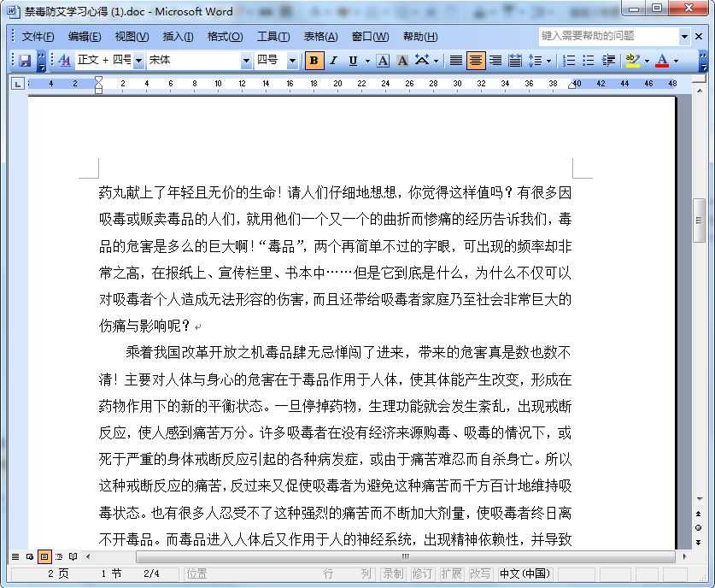715x588 pixels.
Task: Expand the help question box dropdown
Action: pos(684,36)
